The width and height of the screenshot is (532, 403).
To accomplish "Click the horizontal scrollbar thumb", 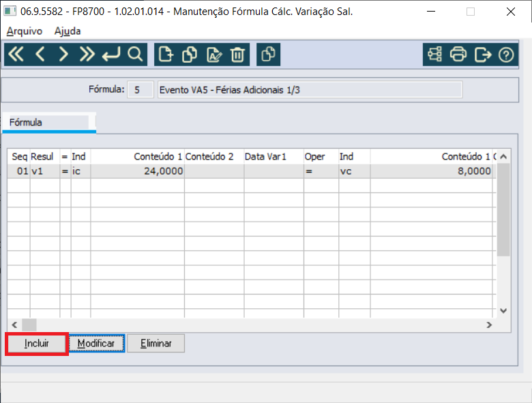I will click(x=29, y=325).
